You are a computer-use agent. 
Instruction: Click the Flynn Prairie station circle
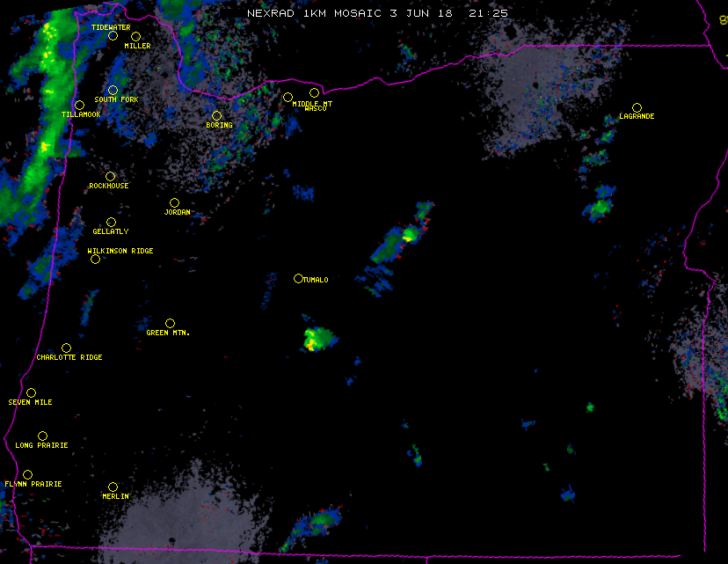(x=27, y=474)
